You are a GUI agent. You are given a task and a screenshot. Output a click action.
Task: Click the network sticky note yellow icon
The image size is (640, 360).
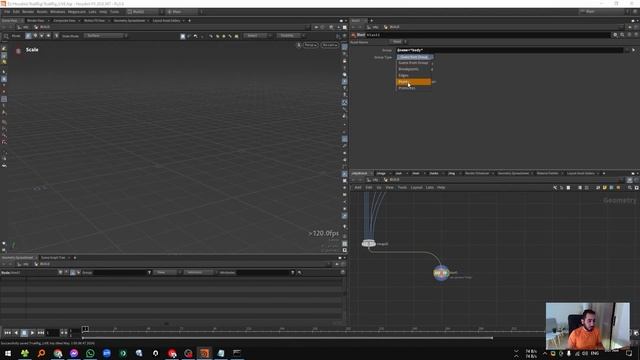click(x=604, y=187)
